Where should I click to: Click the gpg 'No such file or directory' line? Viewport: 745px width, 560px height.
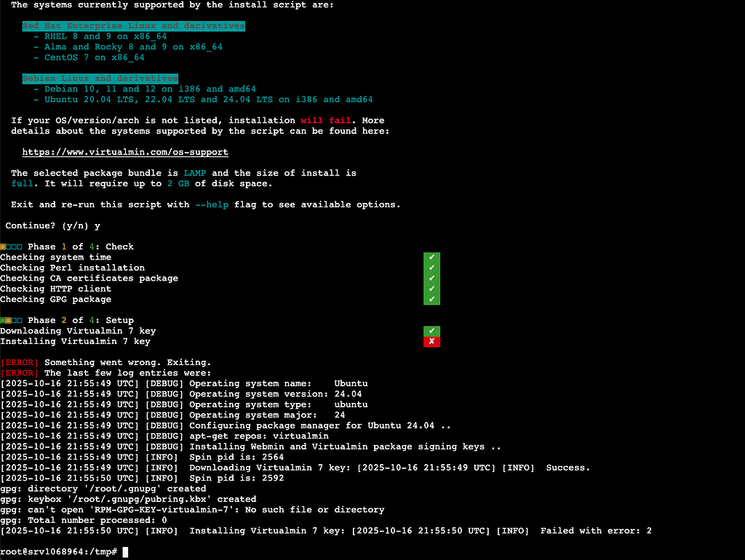pyautogui.click(x=192, y=510)
